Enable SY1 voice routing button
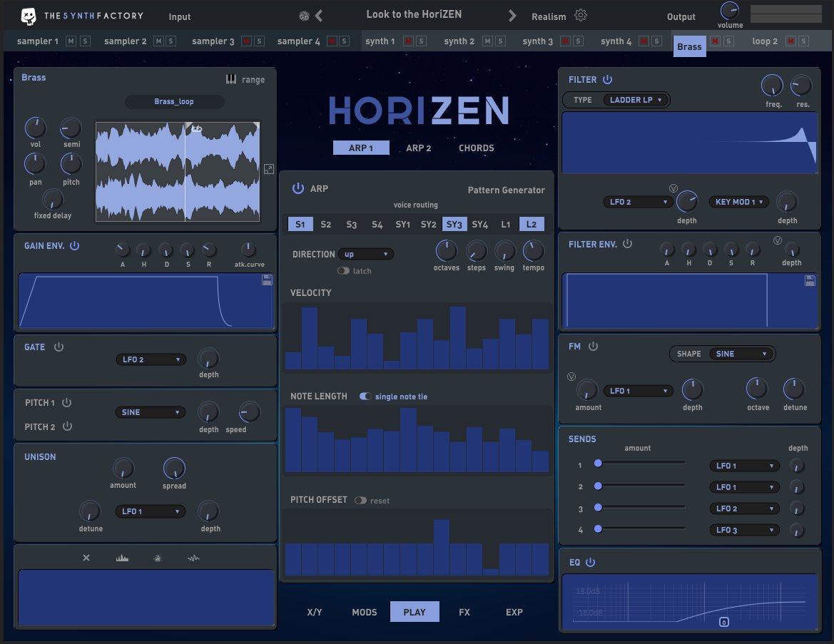 [403, 225]
